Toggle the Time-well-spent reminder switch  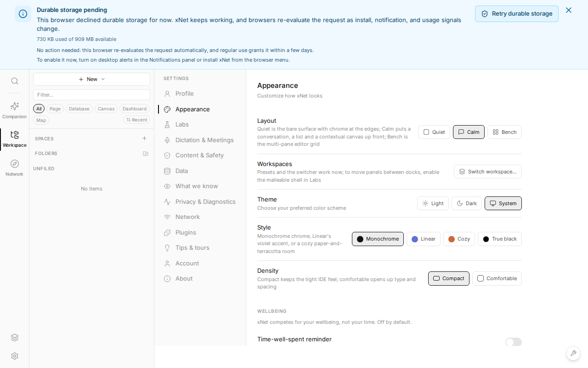[514, 342]
